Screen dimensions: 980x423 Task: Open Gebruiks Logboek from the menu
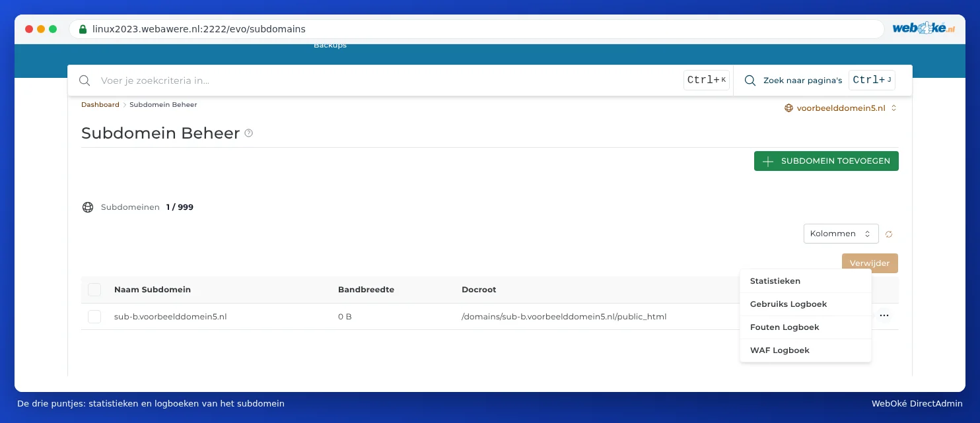tap(806, 304)
